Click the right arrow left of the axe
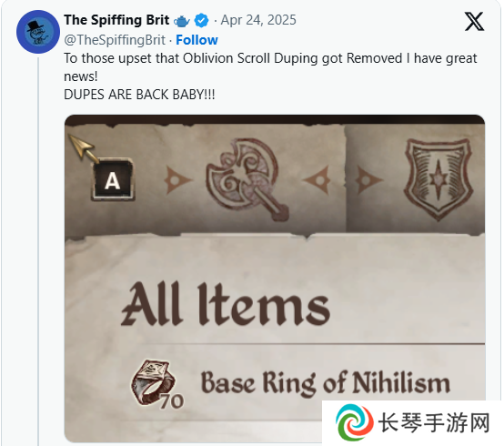The image size is (504, 446). point(177,180)
